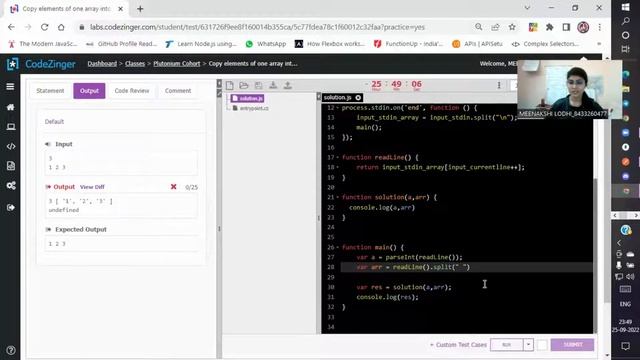Collapse code fold at line 17
Screen dimensions: 640x360
(x=338, y=157)
